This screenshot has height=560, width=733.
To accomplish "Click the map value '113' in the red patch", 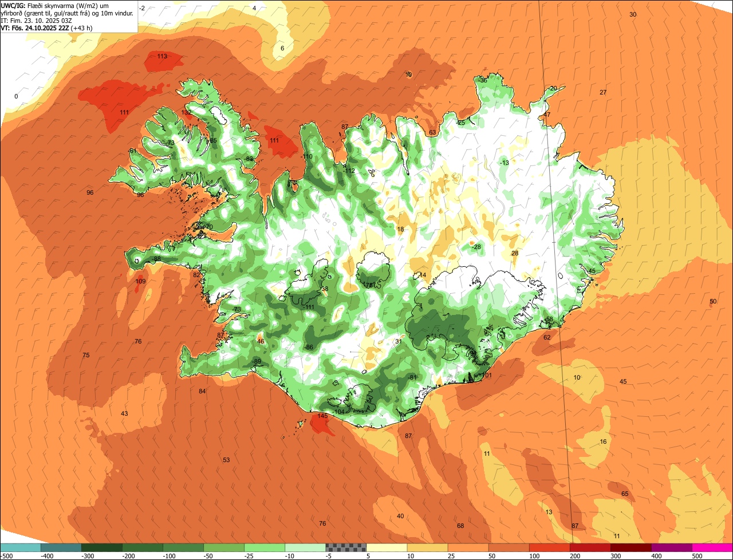I will pos(162,56).
